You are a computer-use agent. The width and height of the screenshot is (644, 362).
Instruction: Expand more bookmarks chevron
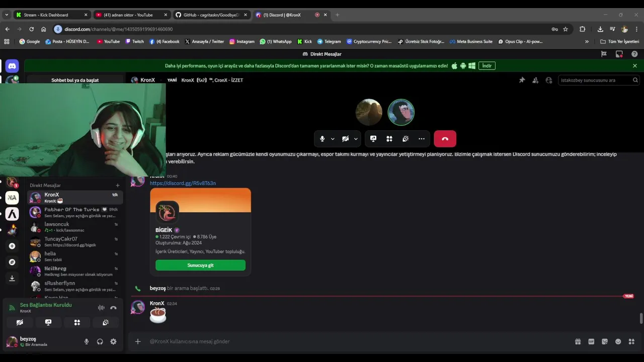(587, 42)
